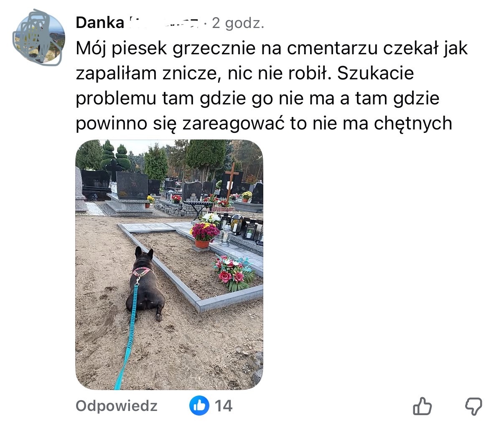Click the blurred surname next to Danka
Viewport: 504px width, 431px height.
tap(164, 23)
